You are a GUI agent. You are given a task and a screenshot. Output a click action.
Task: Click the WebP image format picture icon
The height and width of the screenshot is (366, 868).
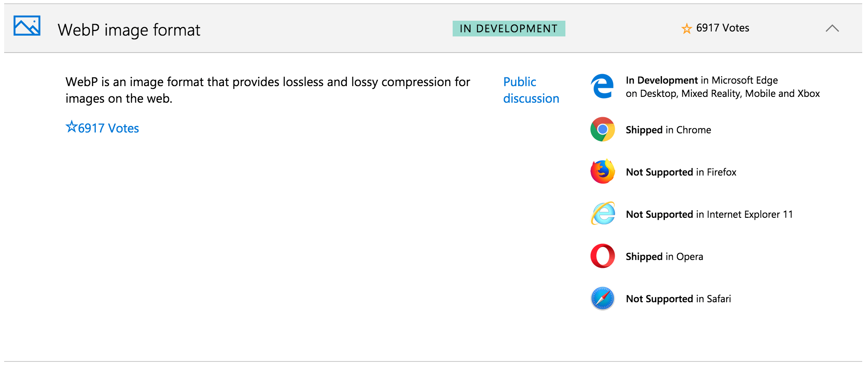pos(27,26)
